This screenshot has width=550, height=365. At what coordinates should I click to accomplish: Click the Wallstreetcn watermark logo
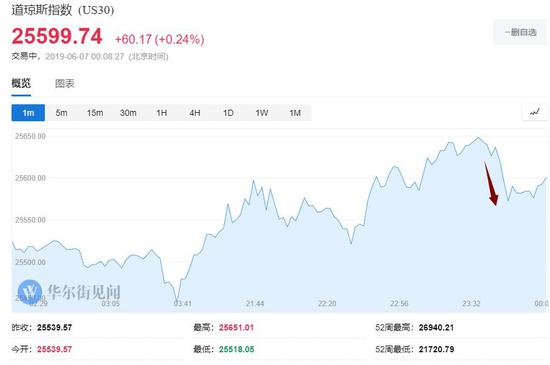69,292
